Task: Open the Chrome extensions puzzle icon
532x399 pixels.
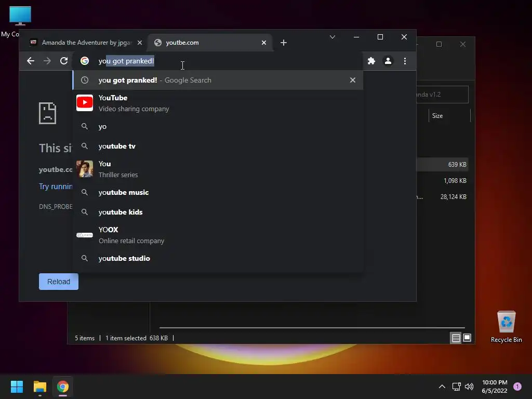Action: [x=371, y=61]
